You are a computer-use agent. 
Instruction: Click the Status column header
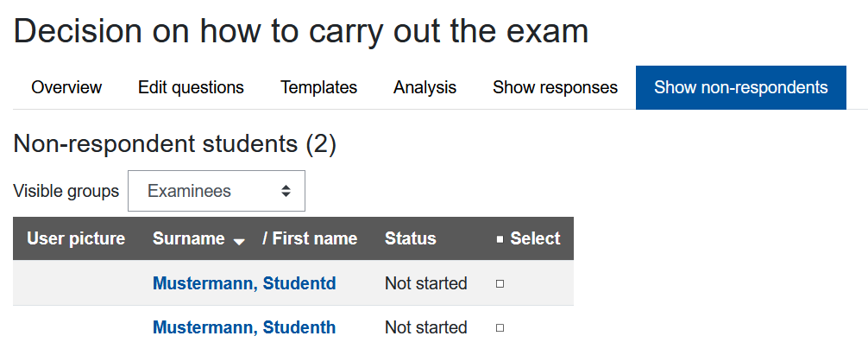[410, 238]
